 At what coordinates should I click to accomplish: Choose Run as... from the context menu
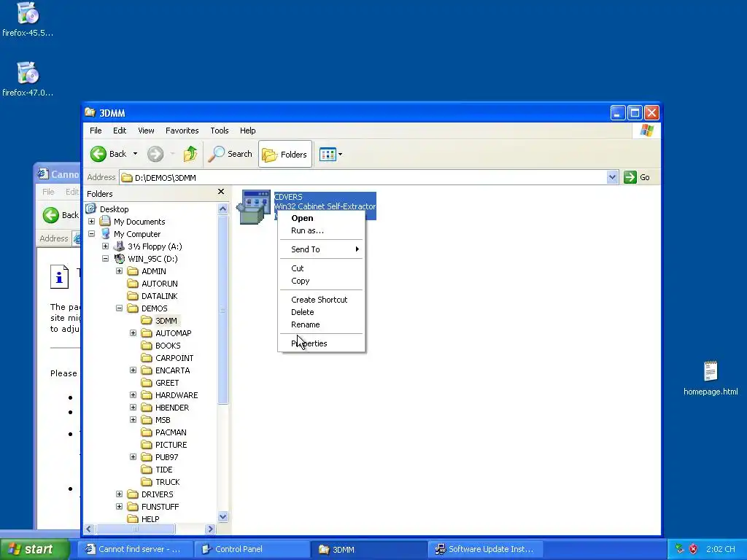coord(322,230)
